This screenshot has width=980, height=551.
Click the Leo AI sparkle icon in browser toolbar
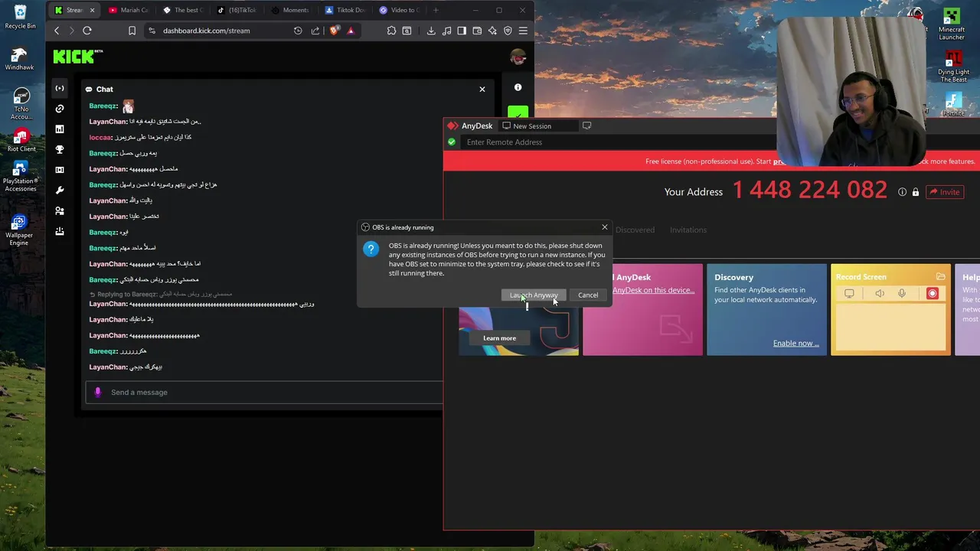click(492, 31)
